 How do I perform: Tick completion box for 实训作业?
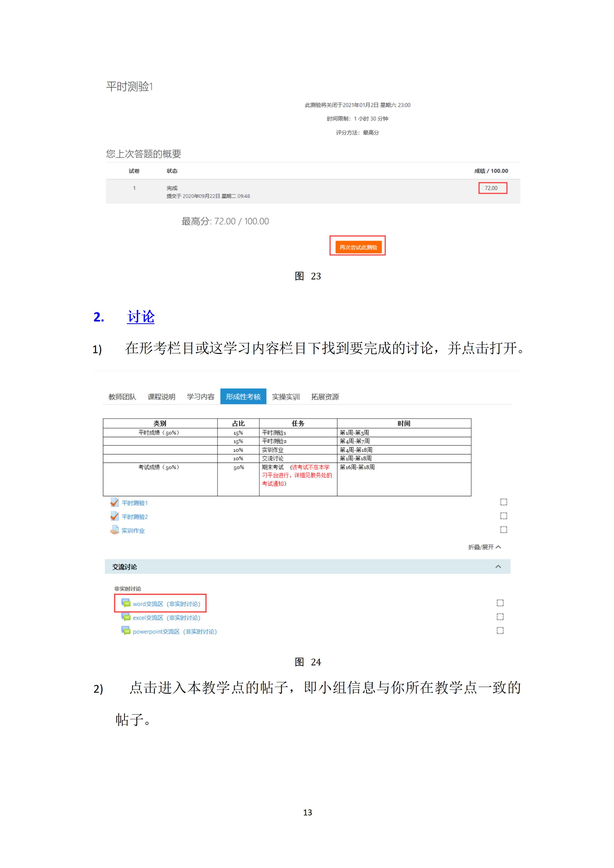504,530
